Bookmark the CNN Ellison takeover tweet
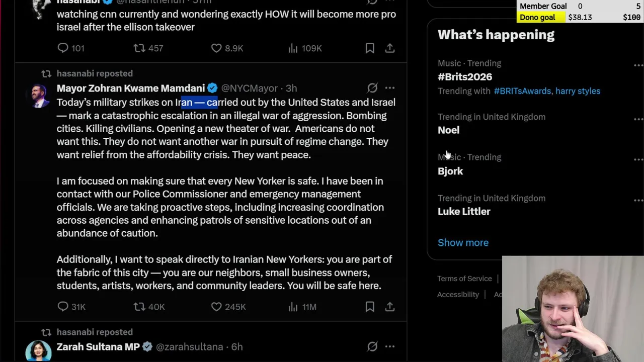Screen dimensions: 644x362 [x=370, y=48]
